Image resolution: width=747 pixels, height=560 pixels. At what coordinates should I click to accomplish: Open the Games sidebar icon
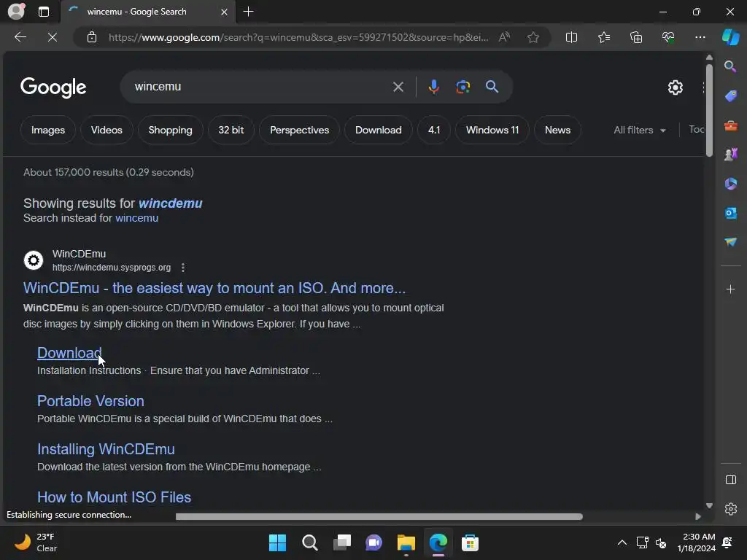(x=730, y=155)
